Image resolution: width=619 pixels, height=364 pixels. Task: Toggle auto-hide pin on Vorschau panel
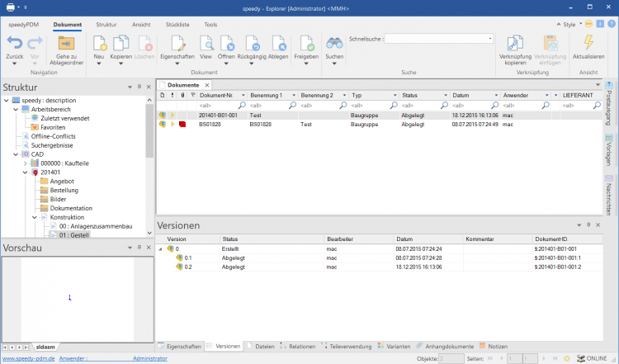(139, 247)
